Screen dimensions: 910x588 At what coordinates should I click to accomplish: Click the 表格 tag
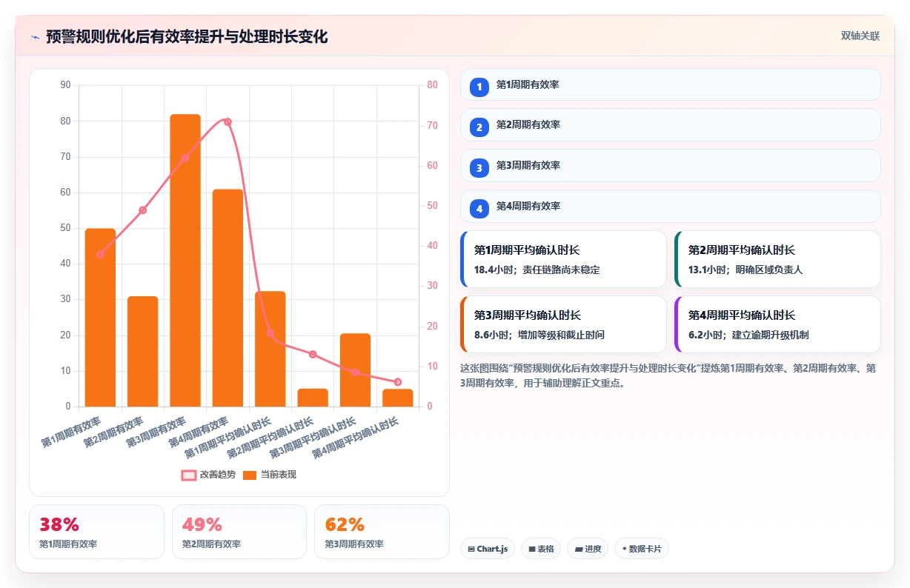(x=541, y=549)
